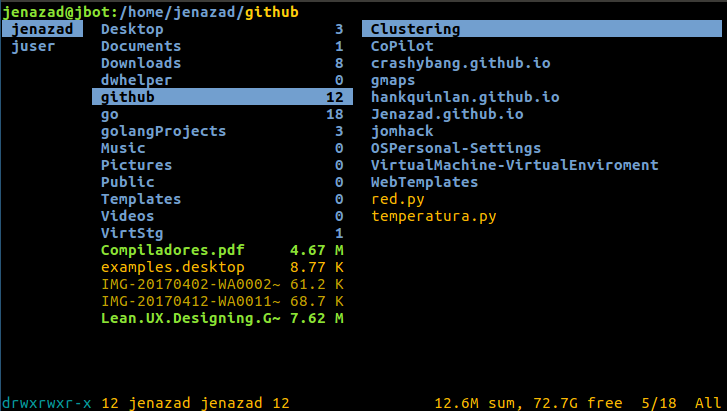Open the Documents folder
Screen dimensions: 727x411
(x=223, y=46)
